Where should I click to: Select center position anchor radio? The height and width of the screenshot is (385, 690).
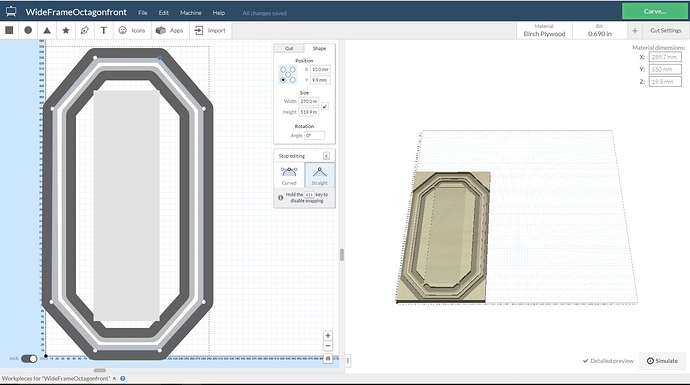click(288, 74)
